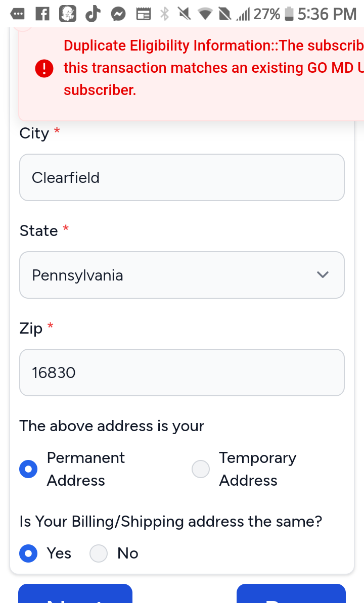
Task: Select the Temporary Address radio button
Action: pyautogui.click(x=201, y=469)
